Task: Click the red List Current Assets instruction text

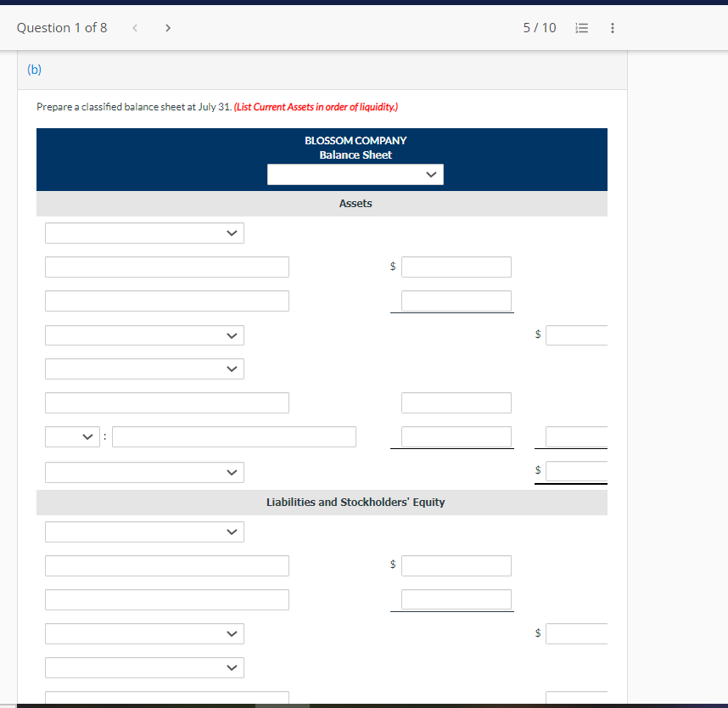Action: tap(316, 107)
